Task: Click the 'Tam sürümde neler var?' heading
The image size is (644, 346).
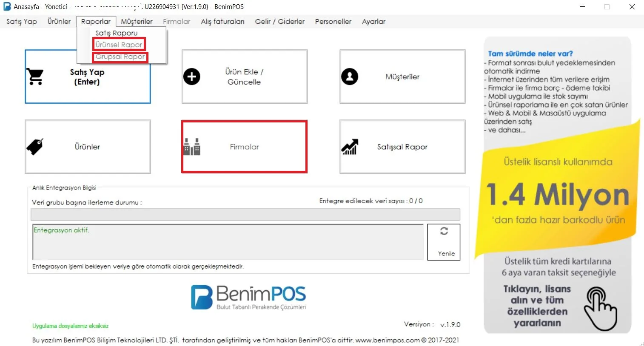Action: tap(530, 54)
